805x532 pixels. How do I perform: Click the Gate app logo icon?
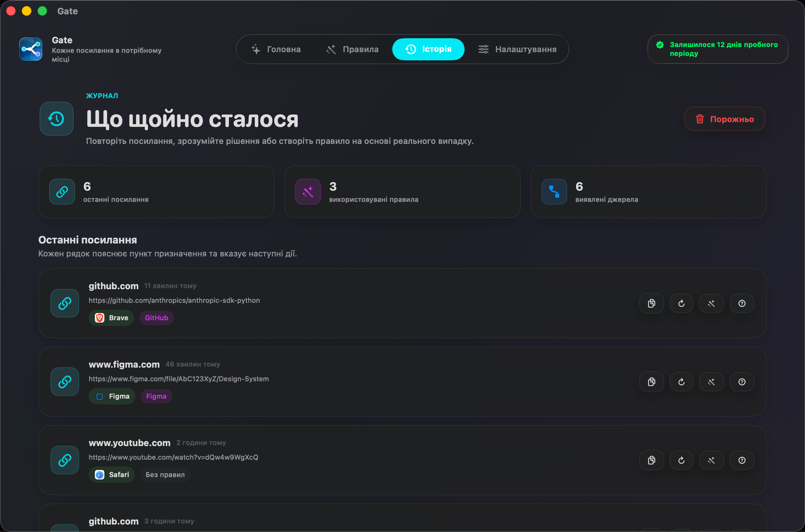[x=31, y=49]
